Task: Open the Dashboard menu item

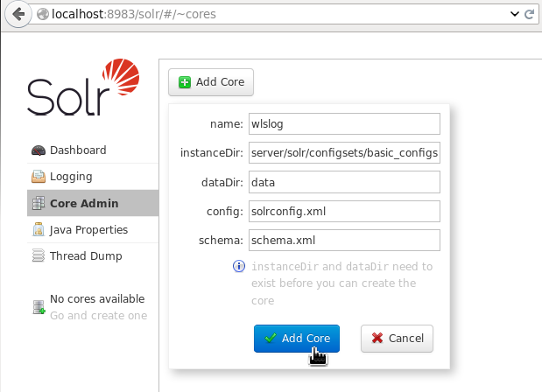Action: coord(78,150)
